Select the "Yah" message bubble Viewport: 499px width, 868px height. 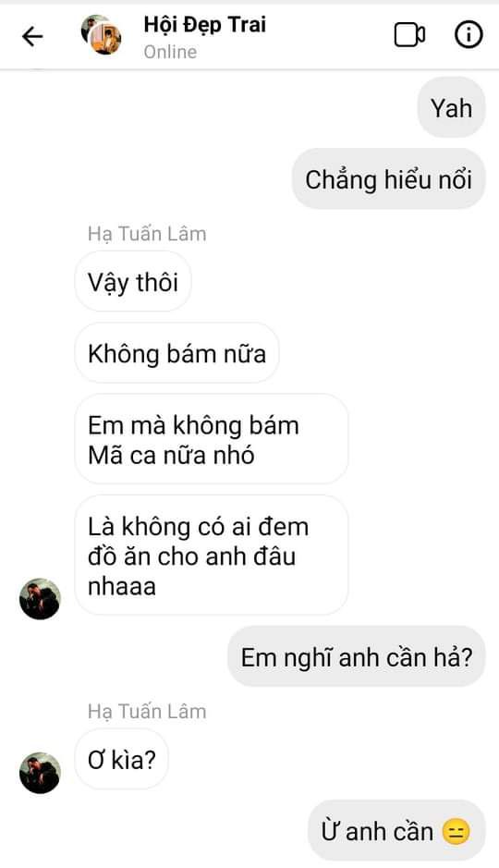(452, 107)
